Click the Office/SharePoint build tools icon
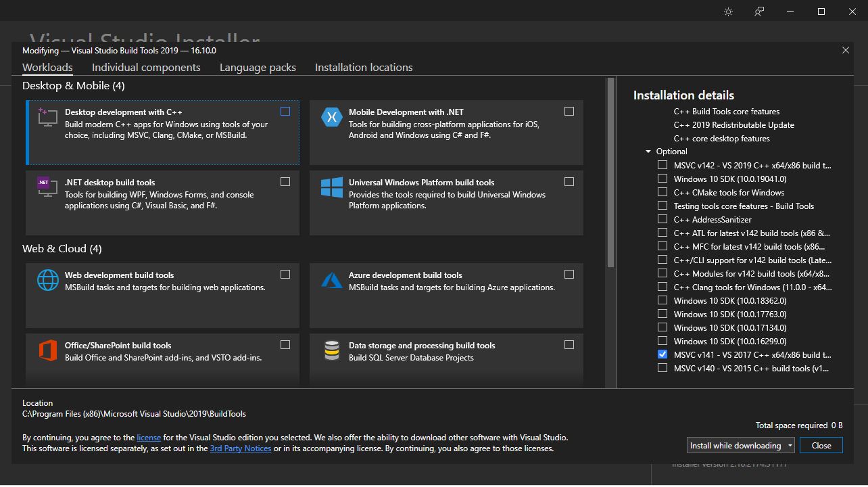Image resolution: width=868 pixels, height=487 pixels. tap(47, 350)
